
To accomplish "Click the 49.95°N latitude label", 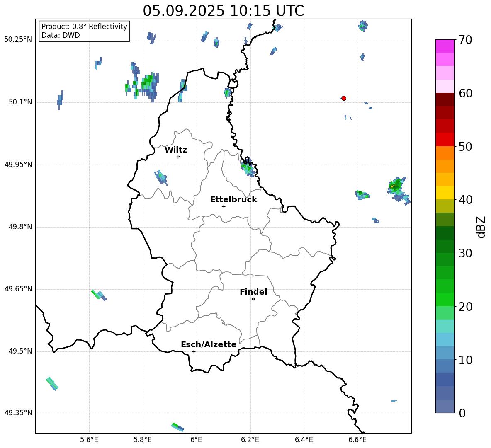I will coord(18,165).
